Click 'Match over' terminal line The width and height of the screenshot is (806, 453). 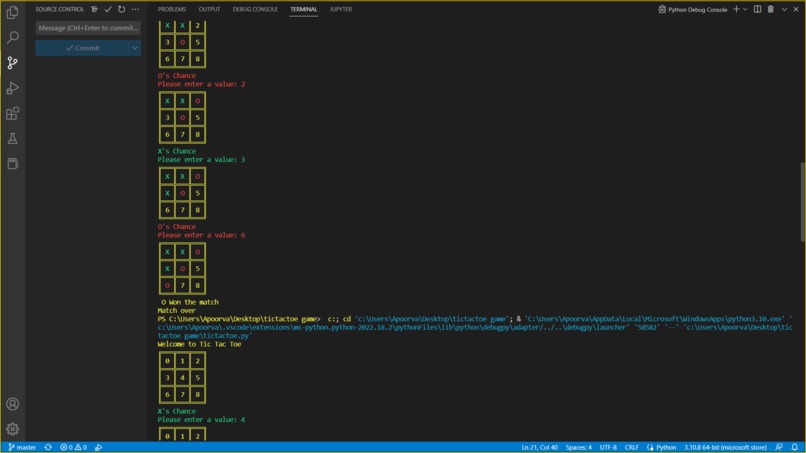(176, 311)
